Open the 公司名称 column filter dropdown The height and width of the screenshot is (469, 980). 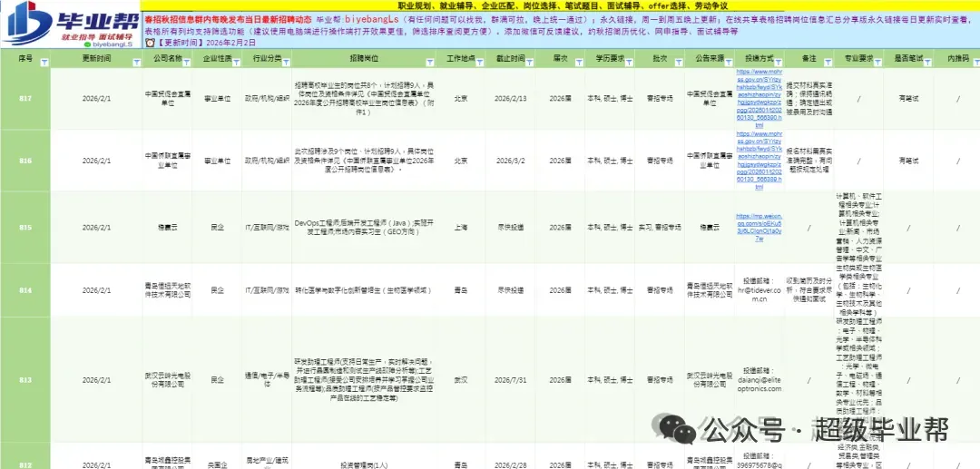[x=186, y=63]
